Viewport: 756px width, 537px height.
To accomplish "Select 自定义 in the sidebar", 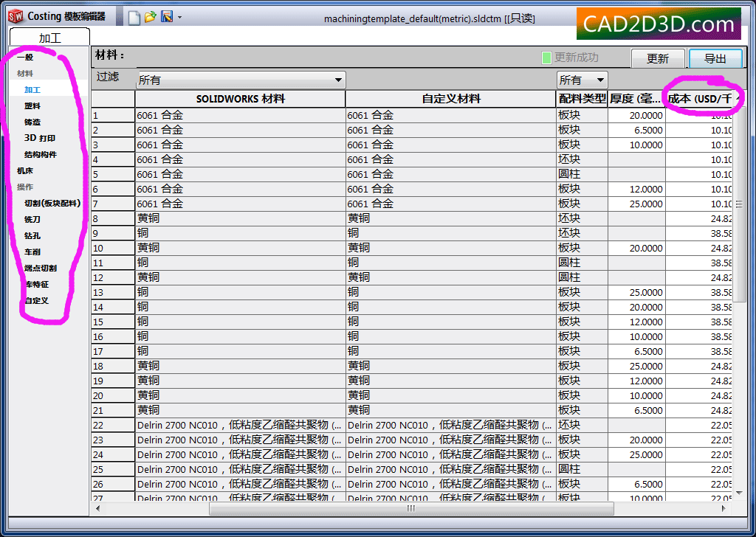I will 37,301.
